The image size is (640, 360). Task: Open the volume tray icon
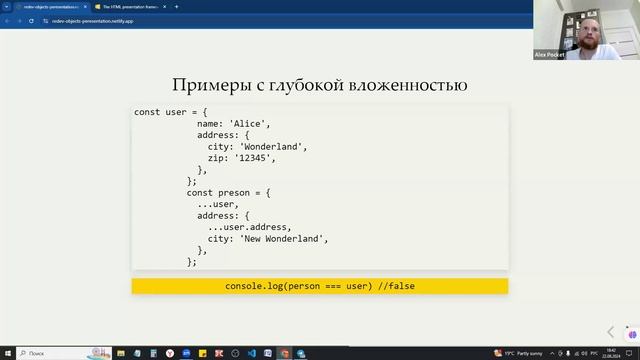(584, 353)
